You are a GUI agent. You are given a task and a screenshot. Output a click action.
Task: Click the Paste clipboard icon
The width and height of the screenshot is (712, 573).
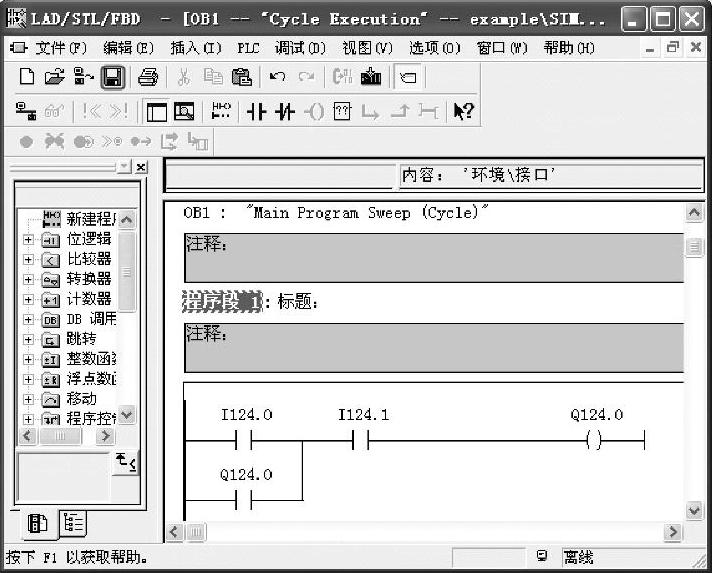tap(242, 77)
